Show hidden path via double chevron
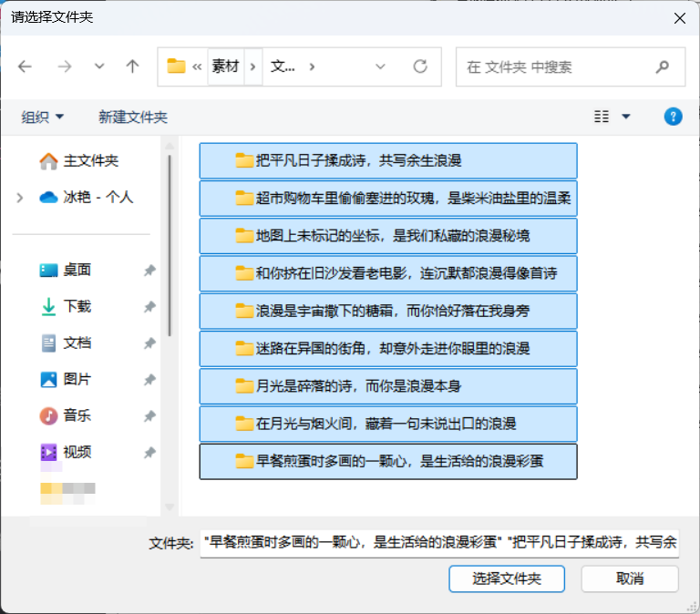 point(197,67)
